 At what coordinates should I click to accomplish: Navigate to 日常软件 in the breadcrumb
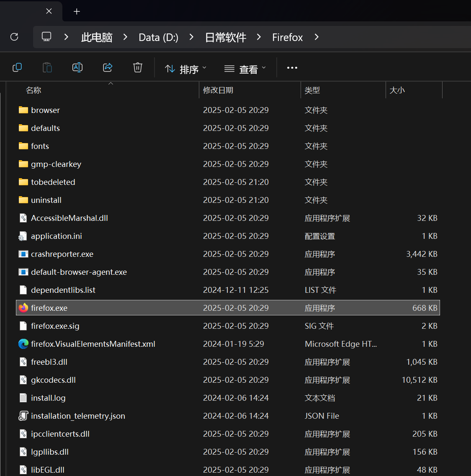click(x=226, y=37)
